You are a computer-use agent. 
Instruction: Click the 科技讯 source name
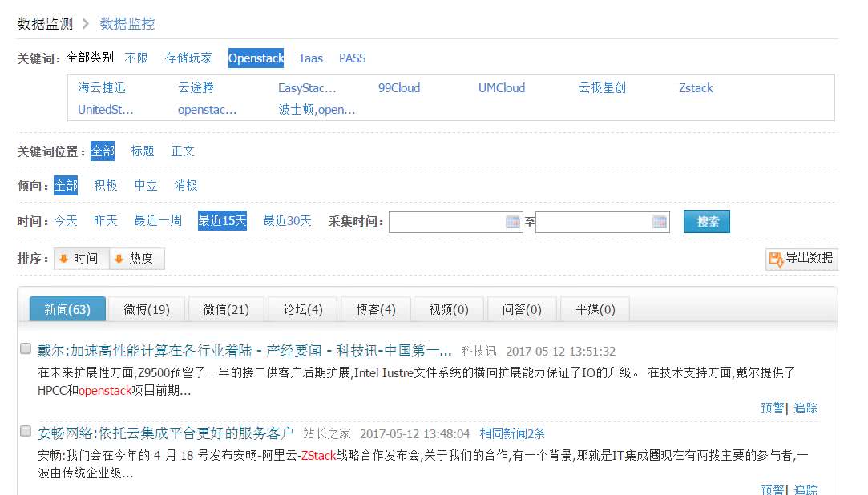click(x=478, y=351)
